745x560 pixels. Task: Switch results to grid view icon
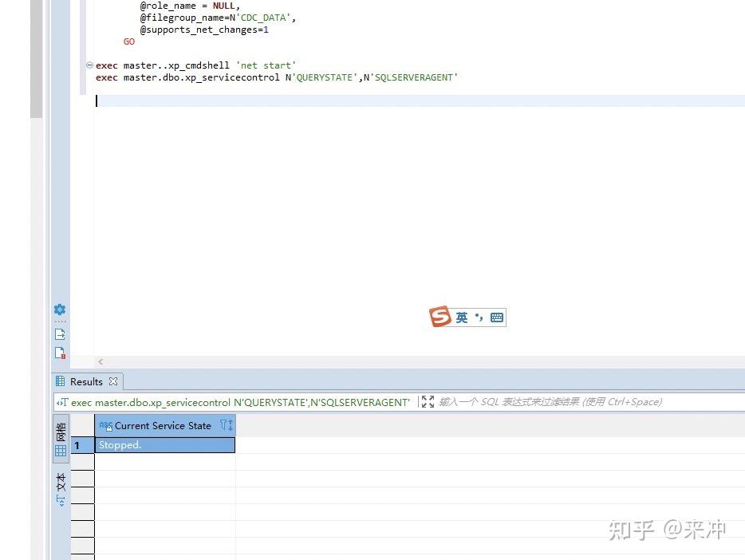tap(60, 449)
